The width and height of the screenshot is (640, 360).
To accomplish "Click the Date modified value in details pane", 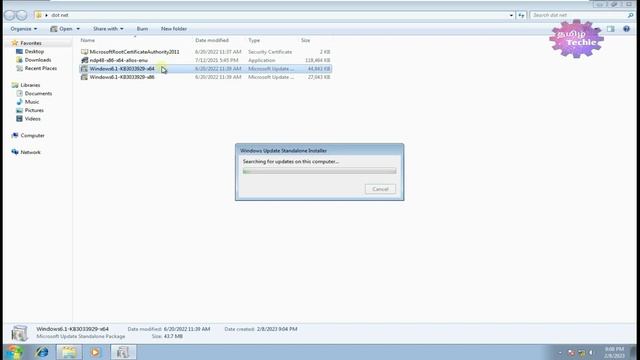I will tap(187, 329).
